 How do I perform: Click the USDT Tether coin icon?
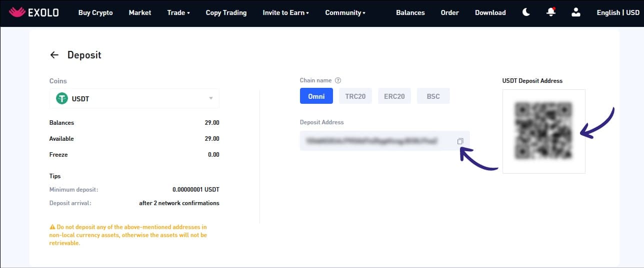click(x=62, y=98)
